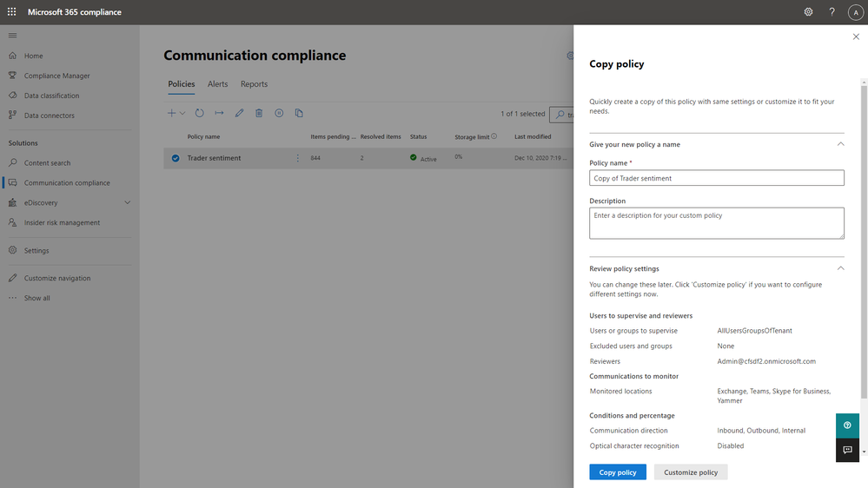Collapse Review policy settings section
The width and height of the screenshot is (868, 488).
click(x=840, y=268)
